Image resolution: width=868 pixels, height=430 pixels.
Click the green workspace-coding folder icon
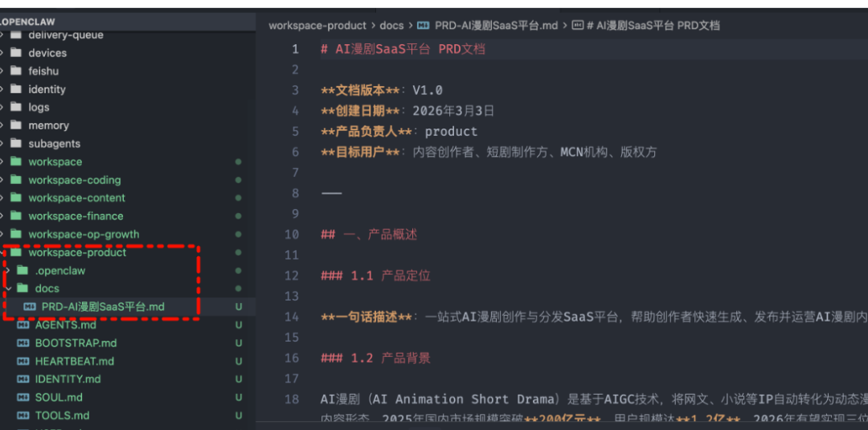coord(16,180)
